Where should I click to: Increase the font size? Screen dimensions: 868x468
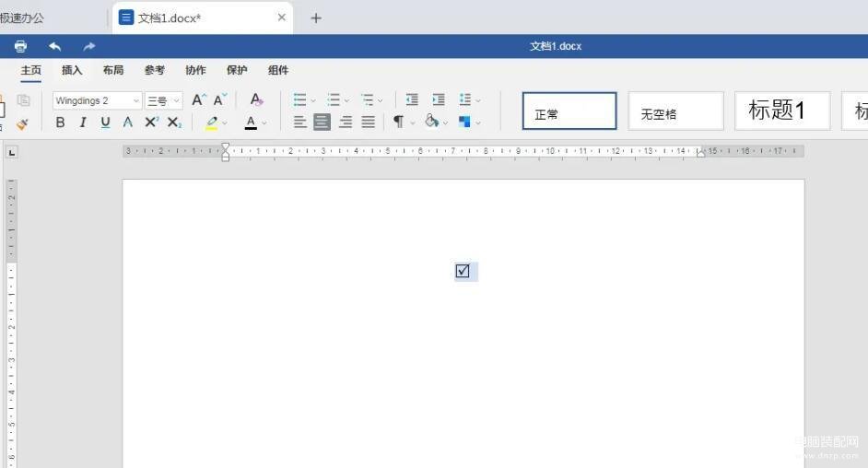point(199,100)
